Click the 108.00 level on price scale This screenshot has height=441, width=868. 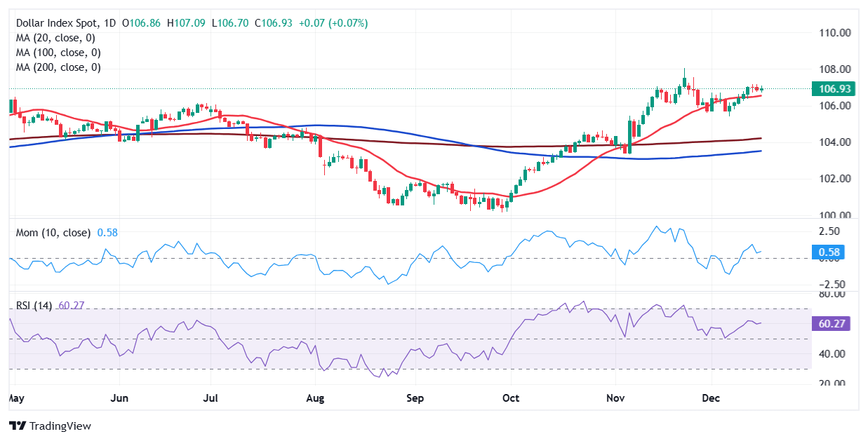click(x=836, y=69)
